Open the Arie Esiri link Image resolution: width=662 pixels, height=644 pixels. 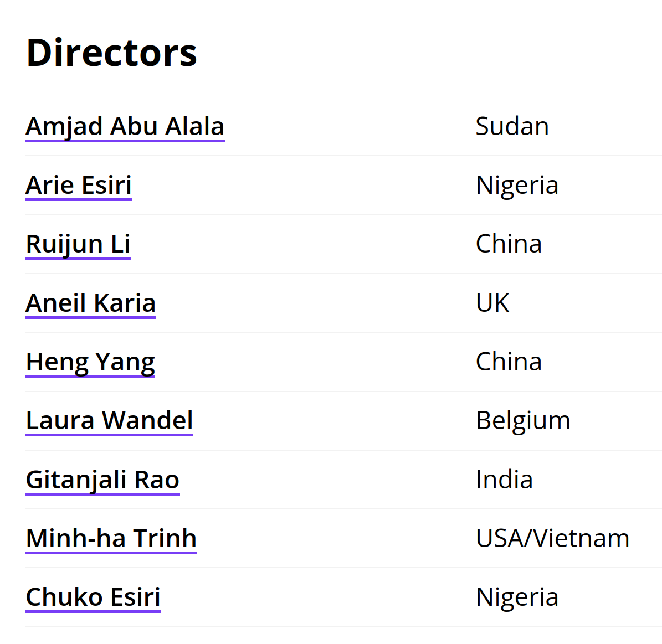point(79,186)
